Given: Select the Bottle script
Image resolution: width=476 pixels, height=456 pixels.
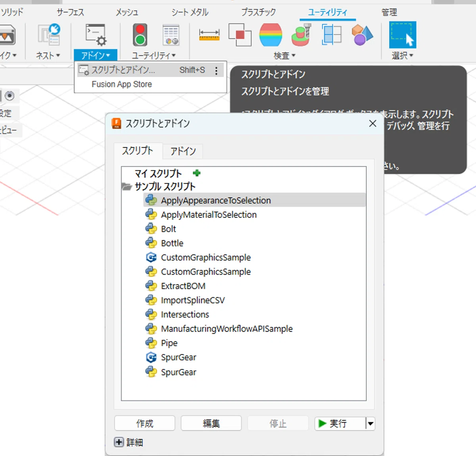Looking at the screenshot, I should coord(172,243).
